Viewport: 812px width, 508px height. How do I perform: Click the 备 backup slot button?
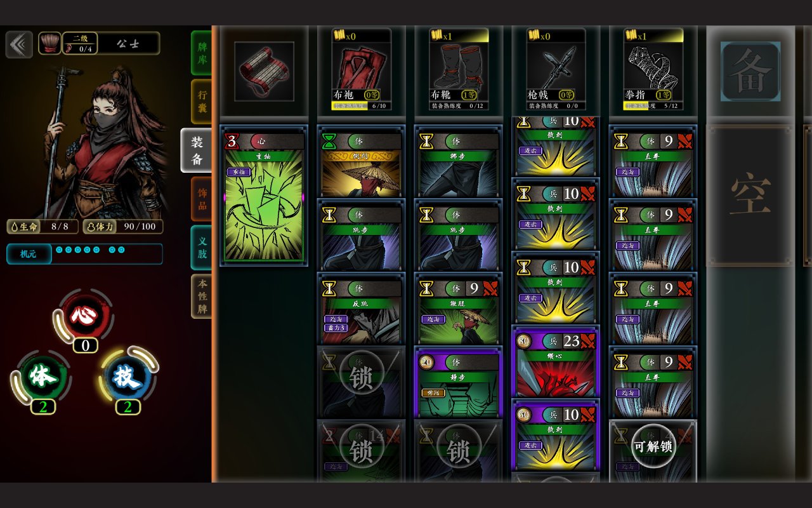[750, 71]
